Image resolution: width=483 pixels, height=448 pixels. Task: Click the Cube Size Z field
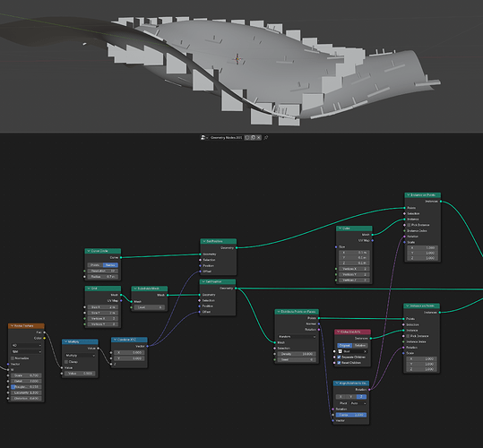(x=354, y=263)
